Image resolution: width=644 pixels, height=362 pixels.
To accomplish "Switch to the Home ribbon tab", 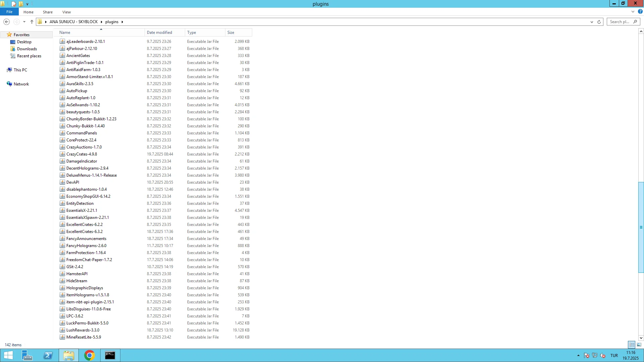I will [x=29, y=12].
